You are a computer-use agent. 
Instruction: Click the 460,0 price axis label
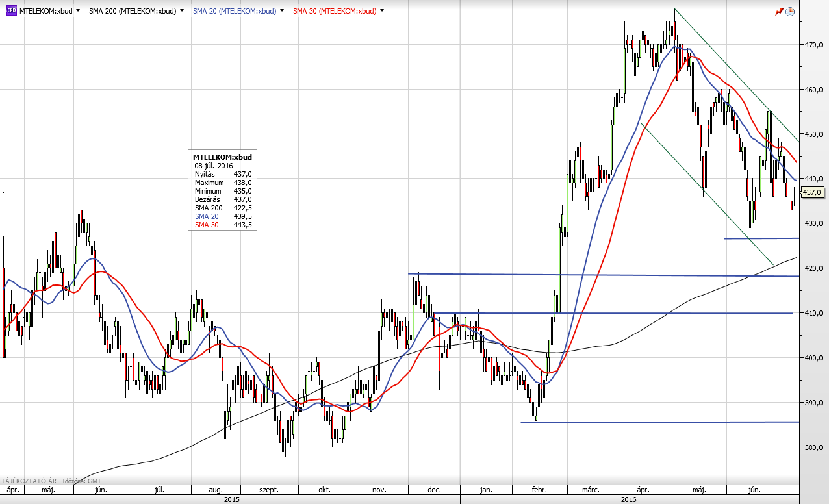click(x=814, y=90)
